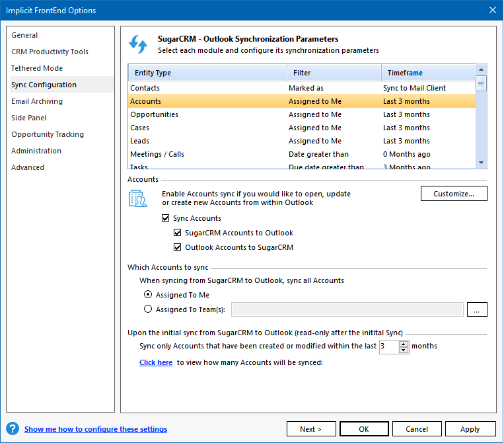Follow the 'Click here' link
This screenshot has width=504, height=443.
tap(156, 362)
